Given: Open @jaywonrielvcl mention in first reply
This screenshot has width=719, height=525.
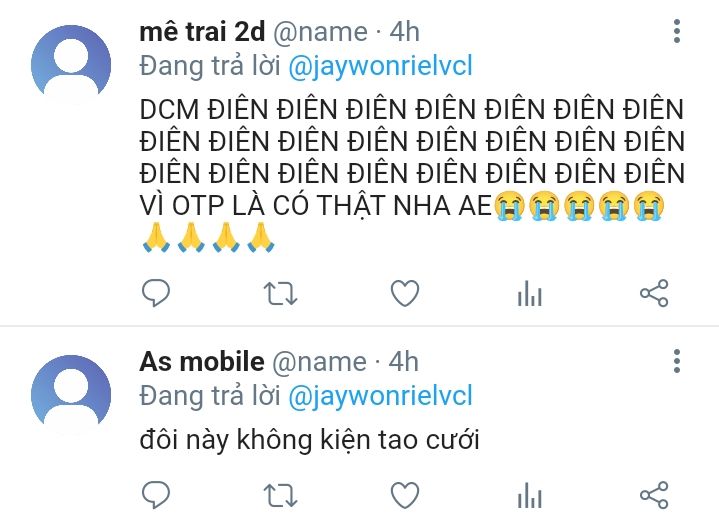Looking at the screenshot, I should [380, 66].
